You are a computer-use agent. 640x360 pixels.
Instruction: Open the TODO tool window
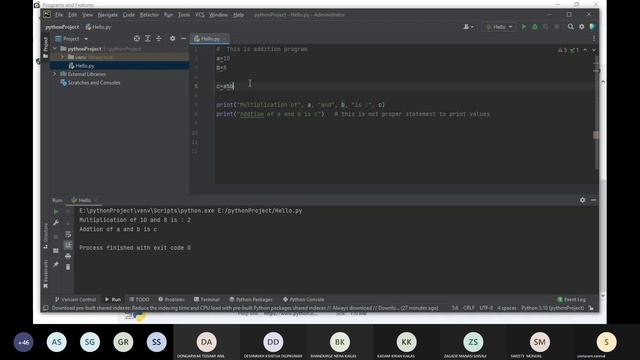pos(140,300)
